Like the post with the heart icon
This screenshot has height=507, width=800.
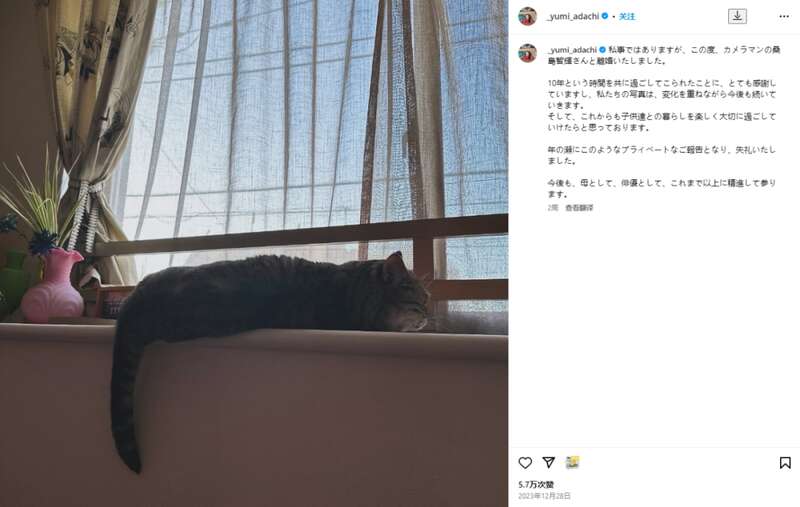tap(525, 463)
